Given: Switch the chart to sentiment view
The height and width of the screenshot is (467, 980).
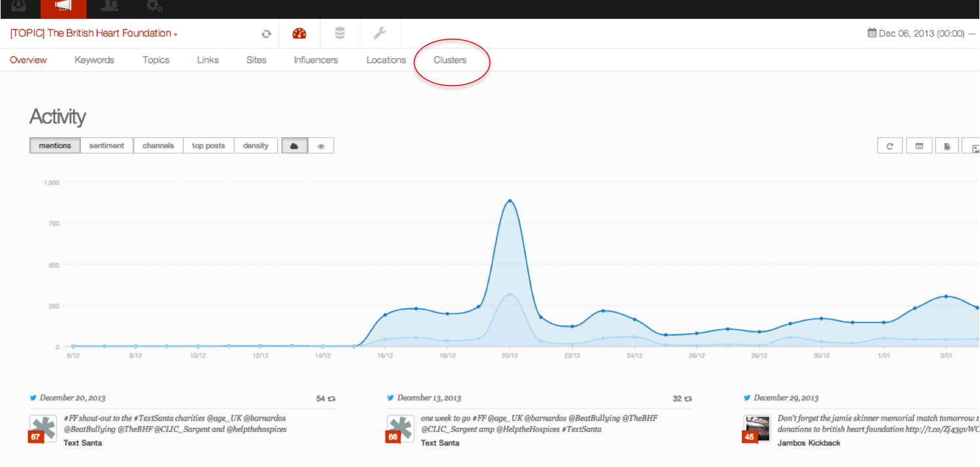Looking at the screenshot, I should click(x=106, y=146).
